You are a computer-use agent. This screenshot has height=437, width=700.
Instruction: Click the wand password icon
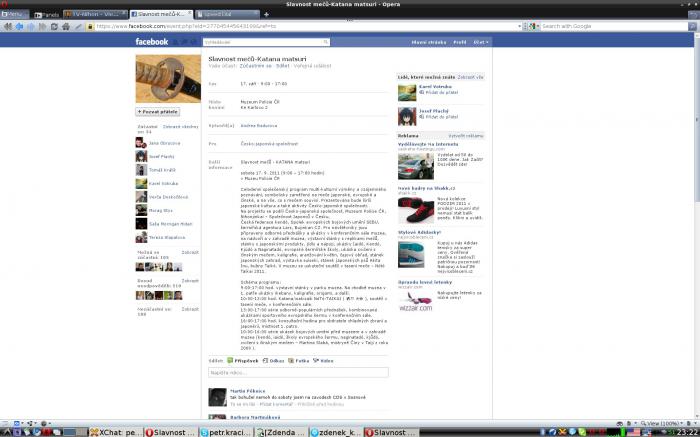78,26
